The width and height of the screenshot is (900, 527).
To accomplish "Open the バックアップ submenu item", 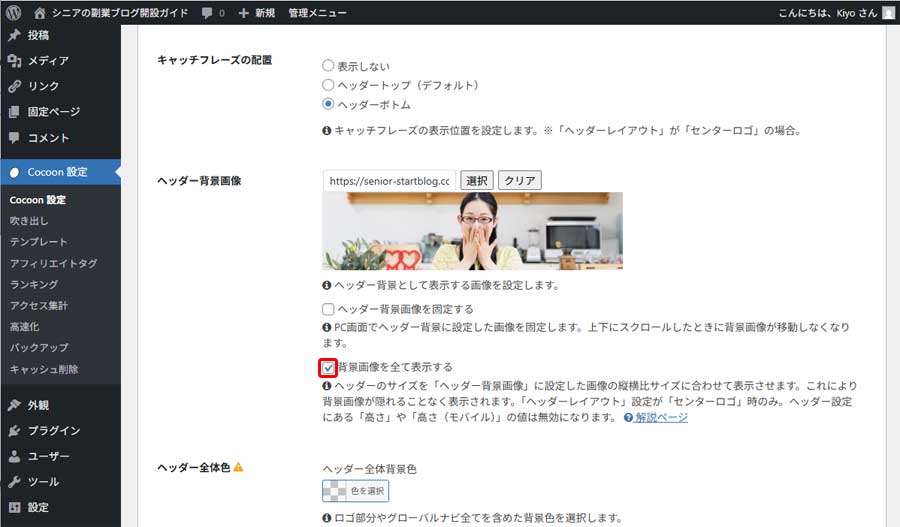I will (x=38, y=347).
